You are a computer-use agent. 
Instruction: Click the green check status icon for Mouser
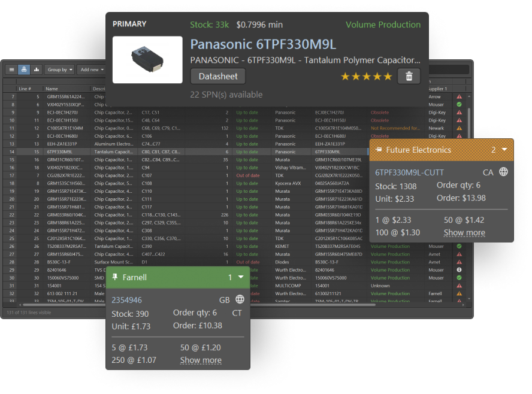(459, 104)
